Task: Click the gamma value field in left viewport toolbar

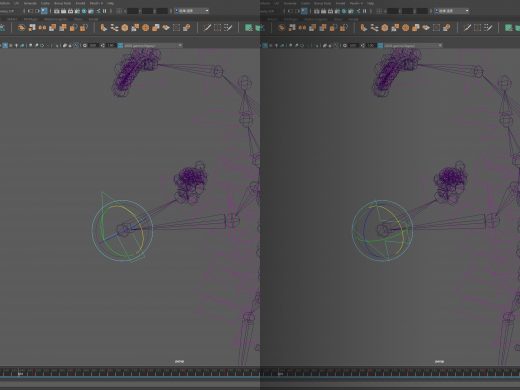Action: tap(111, 45)
